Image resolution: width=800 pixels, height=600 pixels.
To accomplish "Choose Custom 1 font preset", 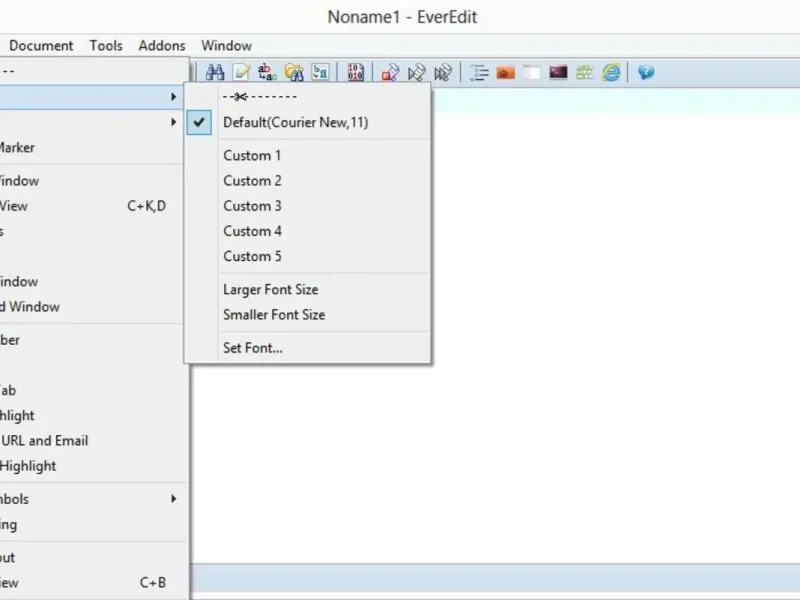I will [308, 156].
